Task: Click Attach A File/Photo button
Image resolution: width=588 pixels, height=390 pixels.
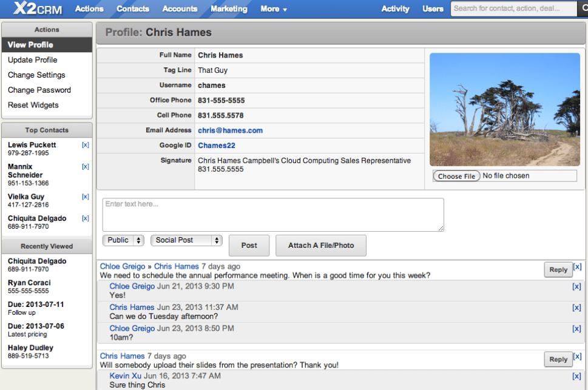Action: [x=321, y=246]
